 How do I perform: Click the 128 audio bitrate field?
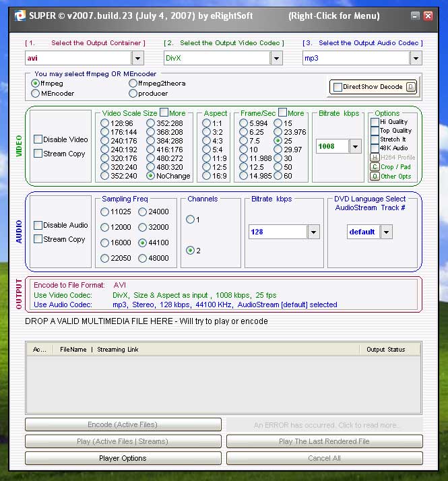[x=278, y=232]
